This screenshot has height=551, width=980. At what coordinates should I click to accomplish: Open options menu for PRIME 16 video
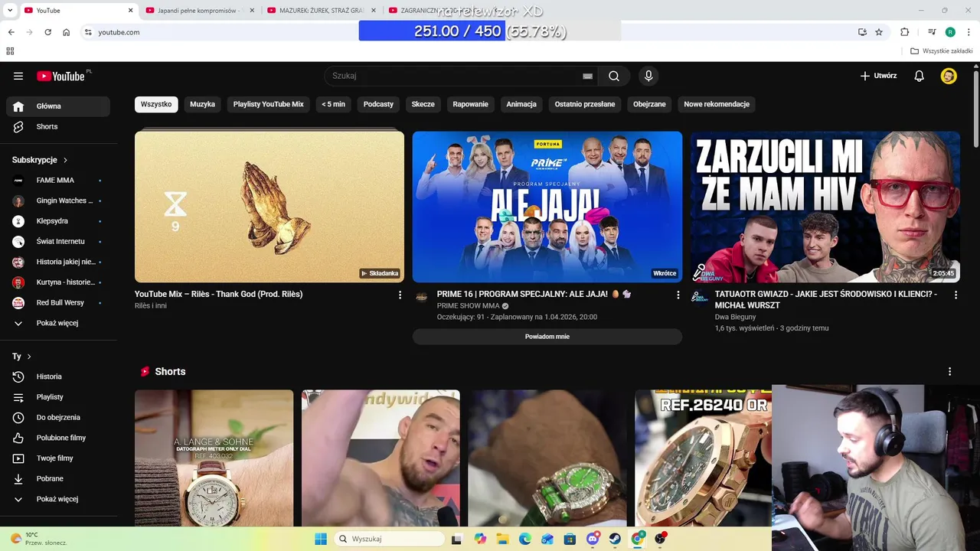[x=678, y=295]
